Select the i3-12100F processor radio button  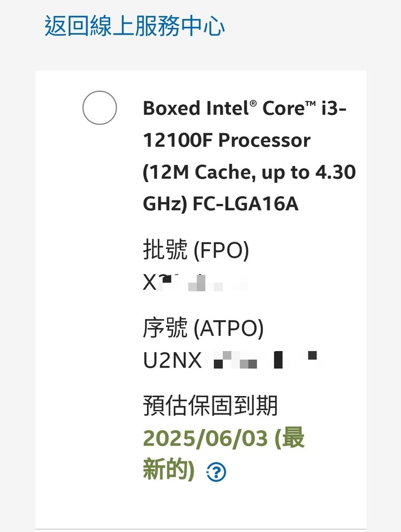(x=99, y=108)
